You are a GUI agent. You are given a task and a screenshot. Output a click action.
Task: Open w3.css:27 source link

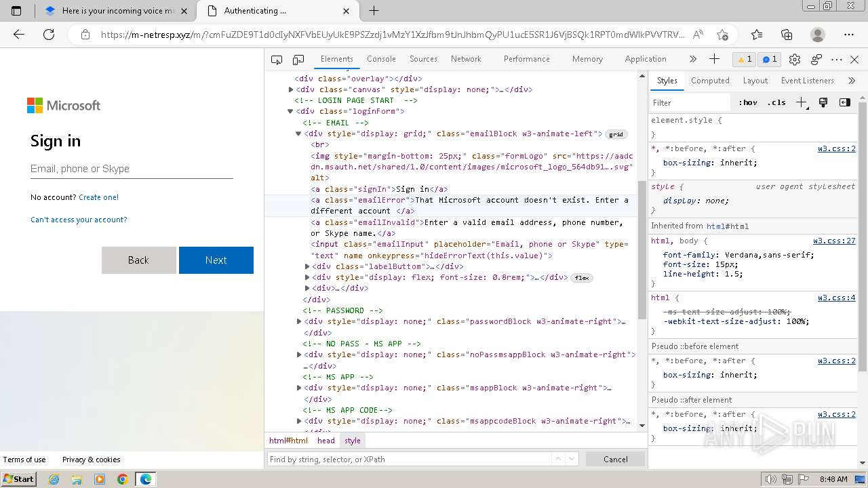834,241
